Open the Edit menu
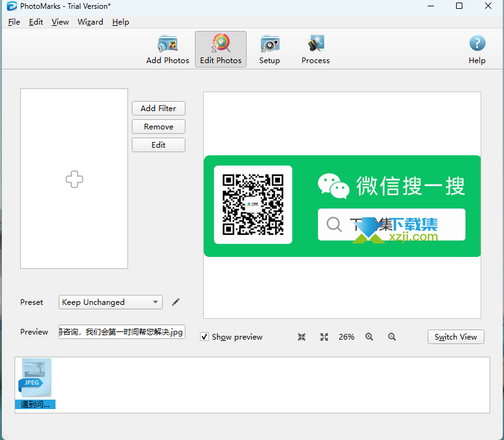Viewport: 504px width, 440px height. pos(36,22)
